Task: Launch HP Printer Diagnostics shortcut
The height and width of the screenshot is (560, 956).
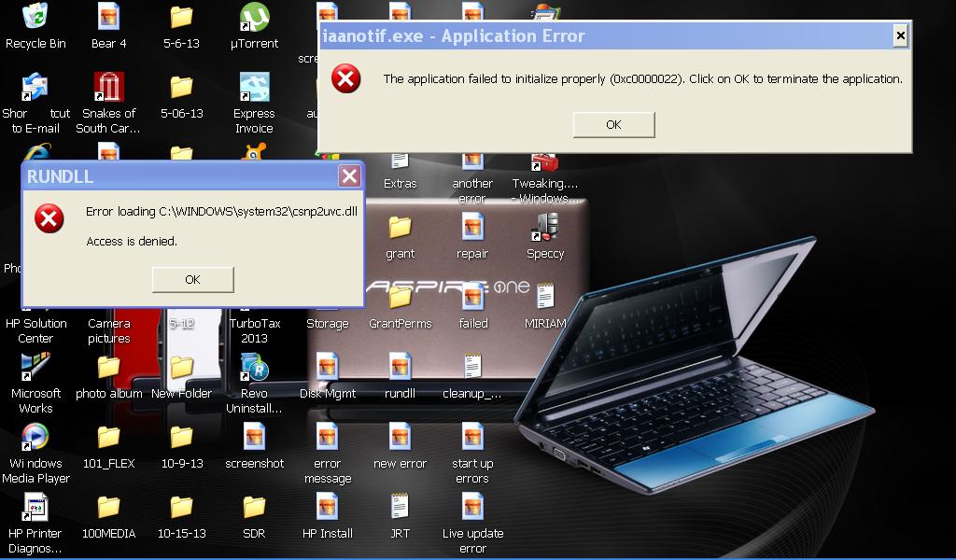Action: point(35,507)
